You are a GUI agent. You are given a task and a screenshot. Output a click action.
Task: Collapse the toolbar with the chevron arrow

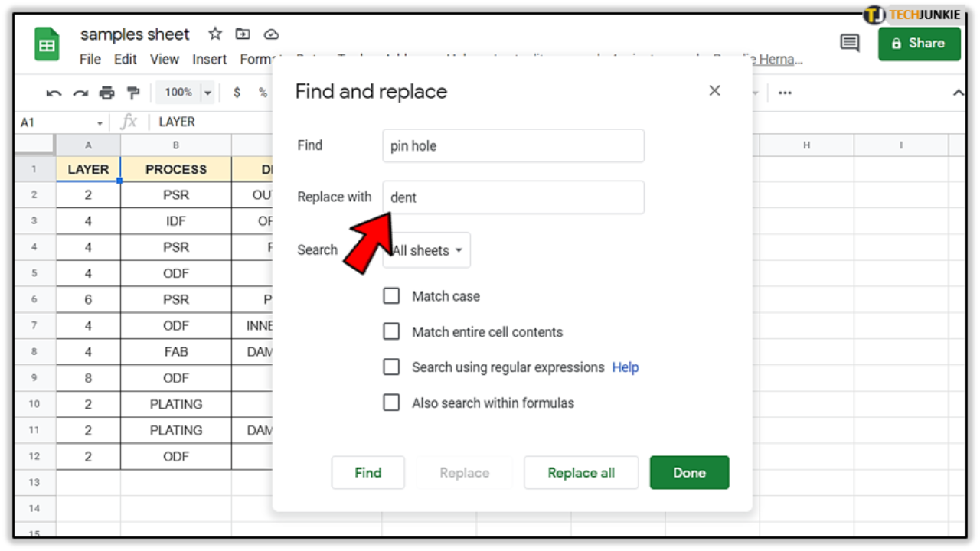click(958, 92)
